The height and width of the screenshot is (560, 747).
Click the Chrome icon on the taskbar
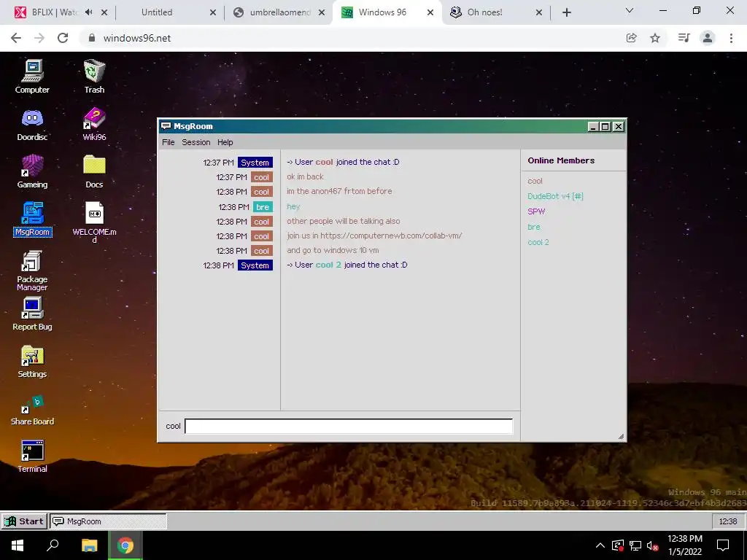[x=125, y=545]
